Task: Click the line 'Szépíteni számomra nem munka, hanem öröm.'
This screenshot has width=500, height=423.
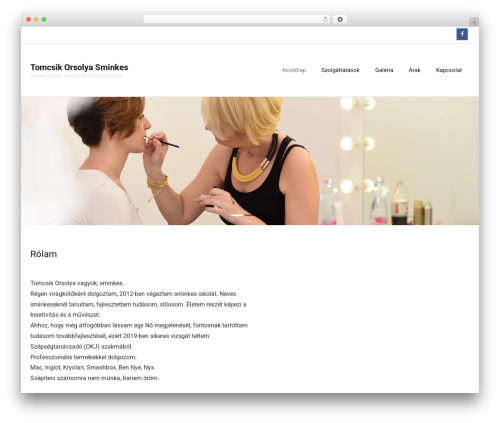Action: tap(95, 378)
